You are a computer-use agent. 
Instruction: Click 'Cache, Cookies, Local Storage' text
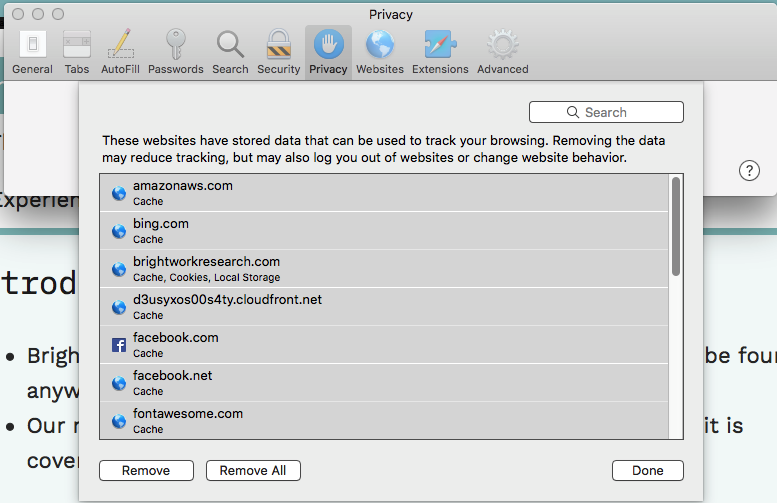[x=207, y=278]
